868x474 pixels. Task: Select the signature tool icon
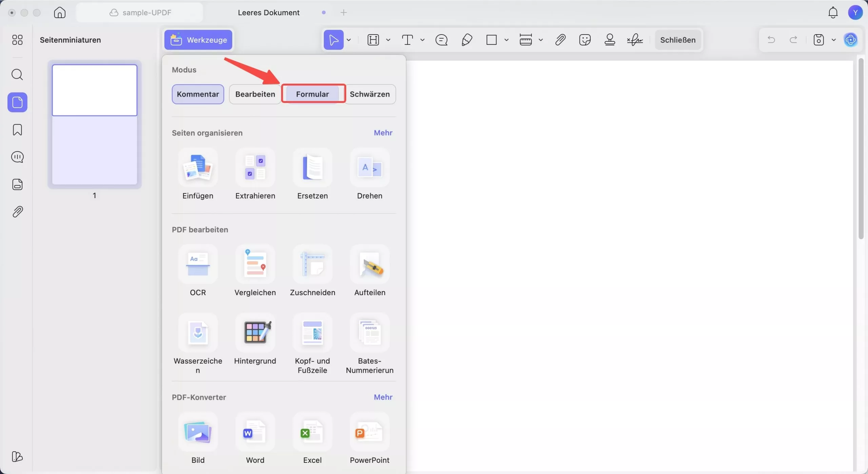point(635,40)
